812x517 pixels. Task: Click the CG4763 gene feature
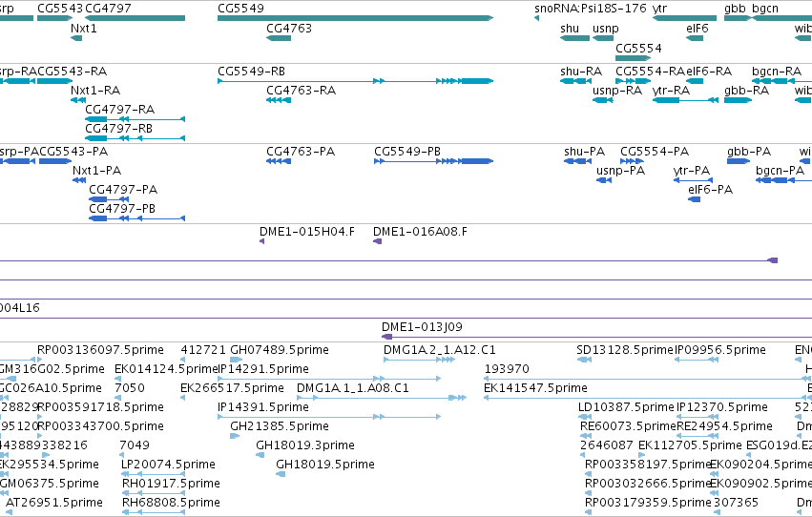[x=279, y=38]
